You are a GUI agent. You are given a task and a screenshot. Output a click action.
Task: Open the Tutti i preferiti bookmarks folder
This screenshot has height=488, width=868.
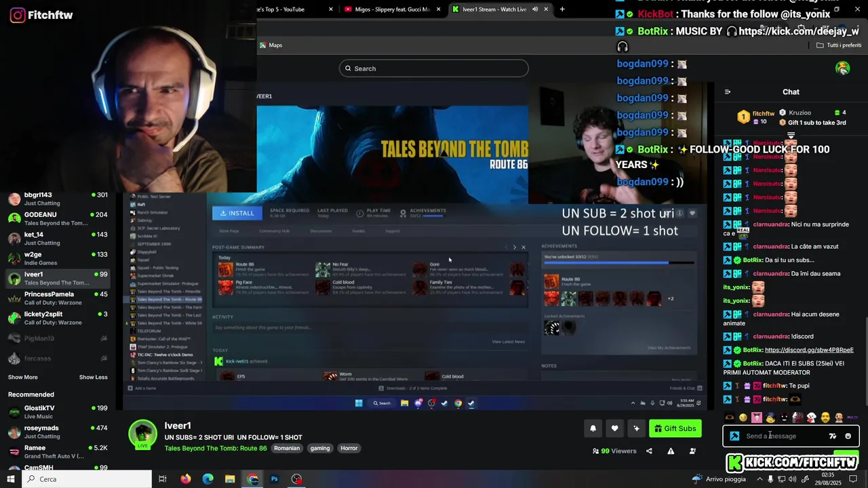click(x=839, y=45)
